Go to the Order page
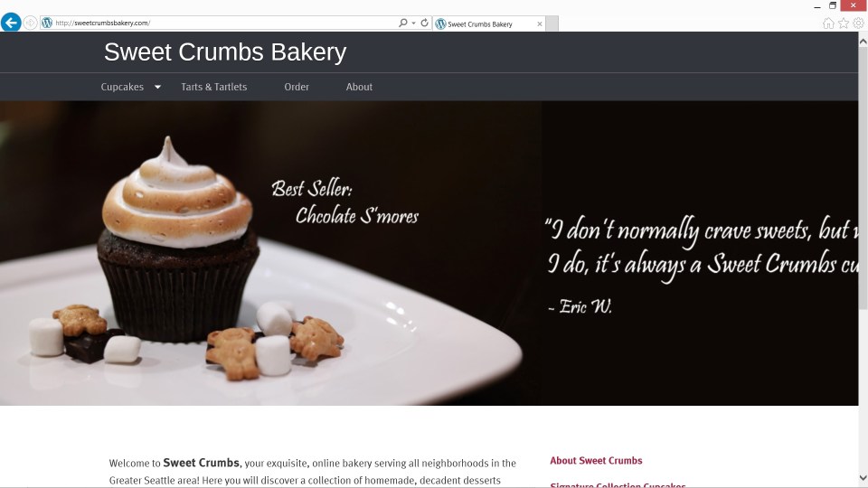 click(x=297, y=87)
